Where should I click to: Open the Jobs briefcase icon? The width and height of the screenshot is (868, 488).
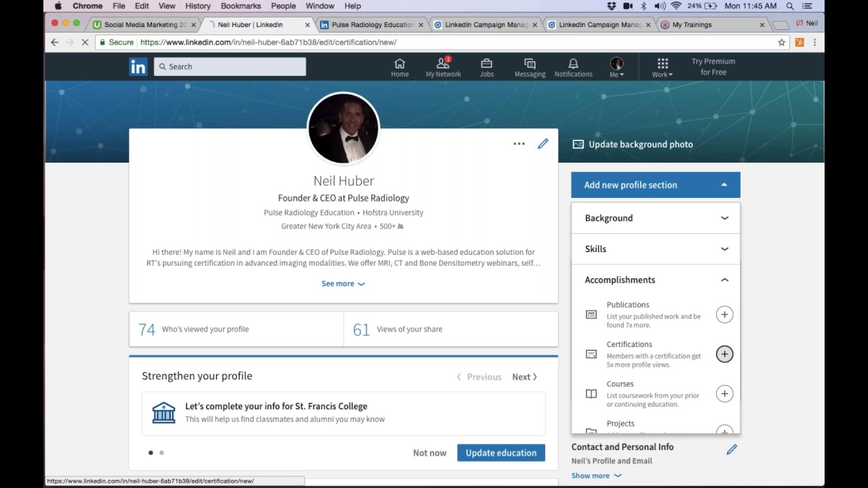[486, 67]
